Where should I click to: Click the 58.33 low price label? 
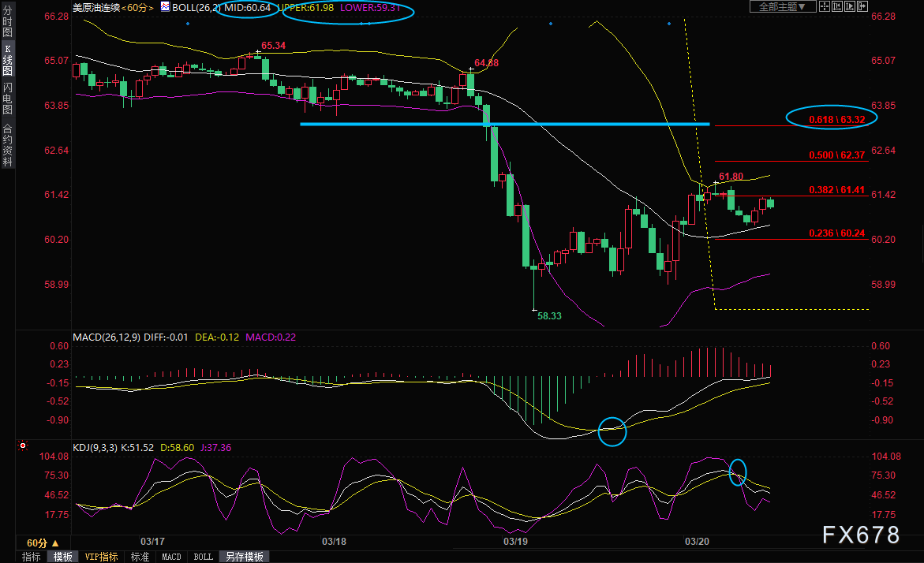[549, 316]
